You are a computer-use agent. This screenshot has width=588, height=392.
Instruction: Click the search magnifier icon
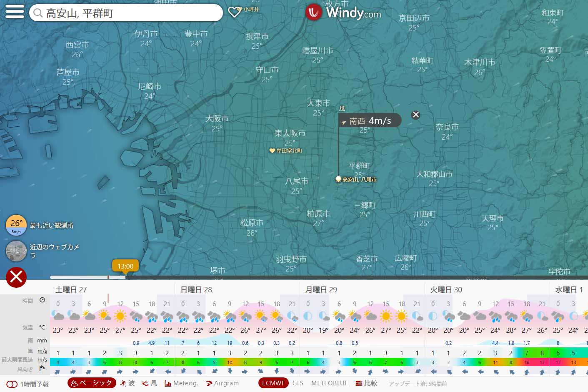[x=38, y=13]
